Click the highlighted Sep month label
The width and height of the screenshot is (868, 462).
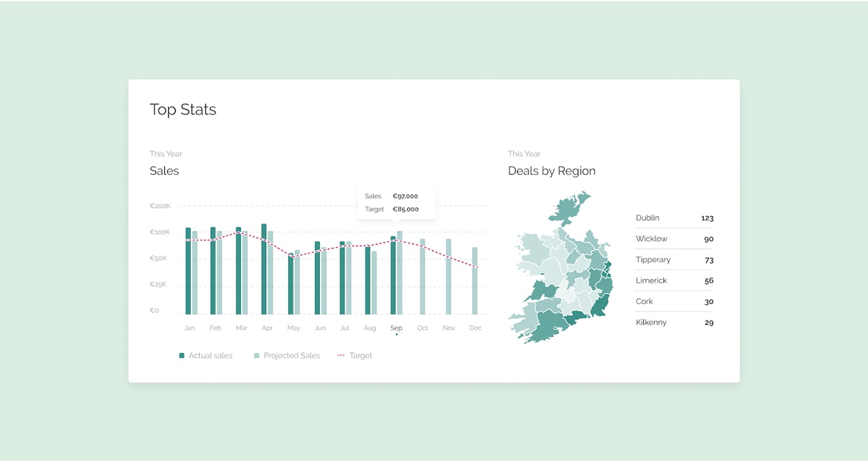[x=396, y=328]
